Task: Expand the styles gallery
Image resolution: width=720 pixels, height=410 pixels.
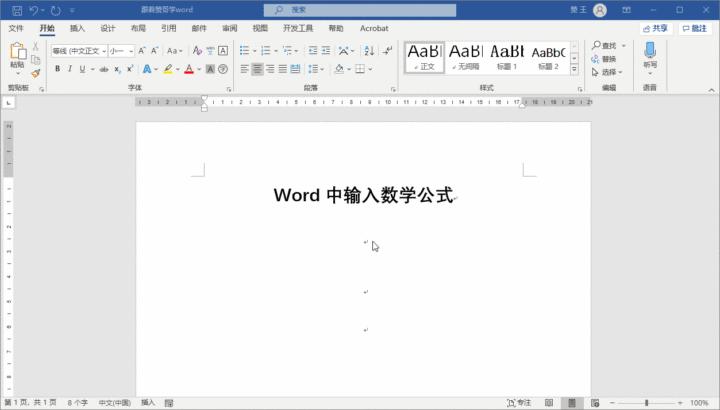Action: [x=574, y=69]
